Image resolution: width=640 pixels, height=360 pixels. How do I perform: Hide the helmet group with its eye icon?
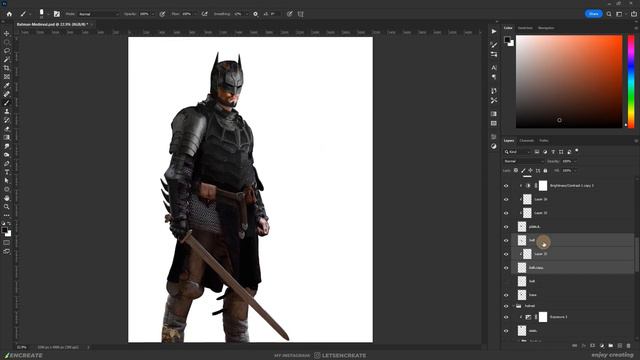pyautogui.click(x=506, y=306)
